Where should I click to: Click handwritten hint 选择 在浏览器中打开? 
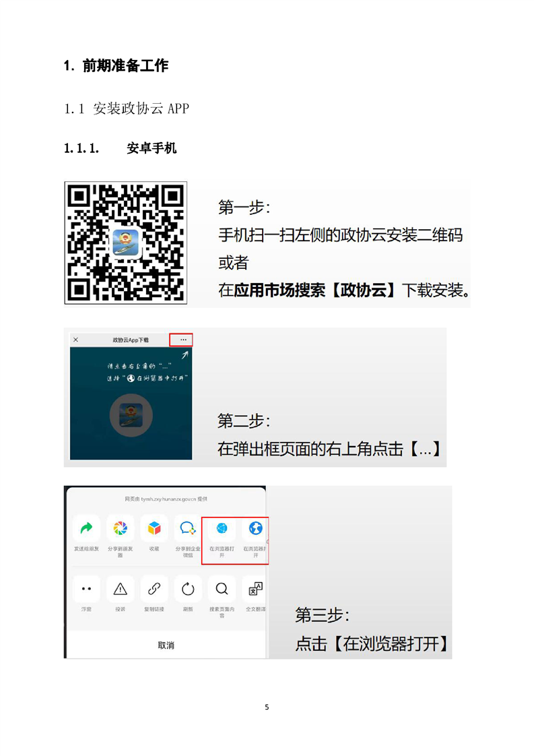tap(147, 379)
